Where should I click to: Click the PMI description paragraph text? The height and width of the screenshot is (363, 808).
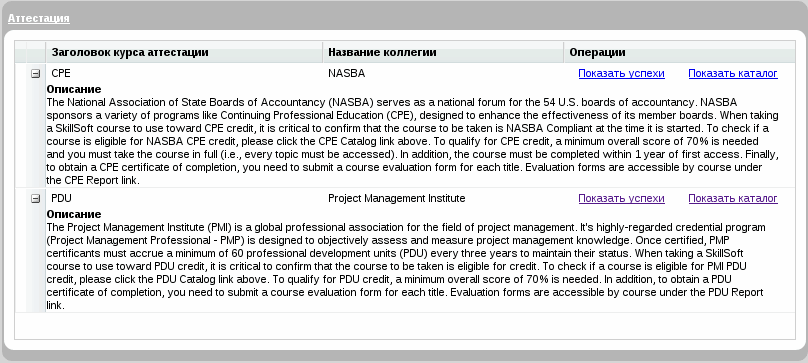pos(406,266)
